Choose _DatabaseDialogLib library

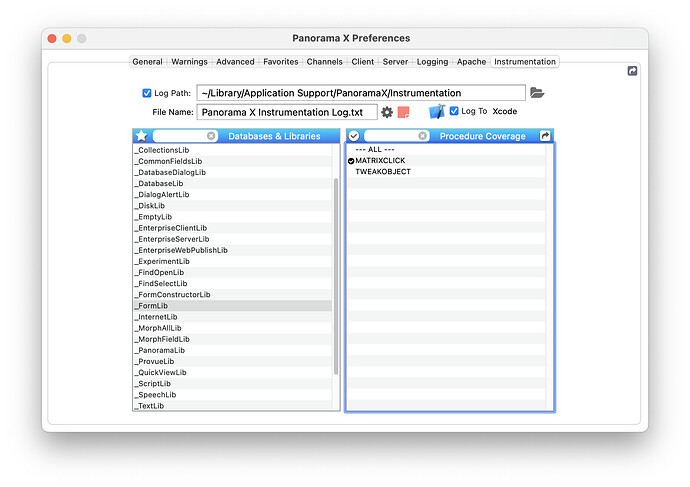coord(233,172)
